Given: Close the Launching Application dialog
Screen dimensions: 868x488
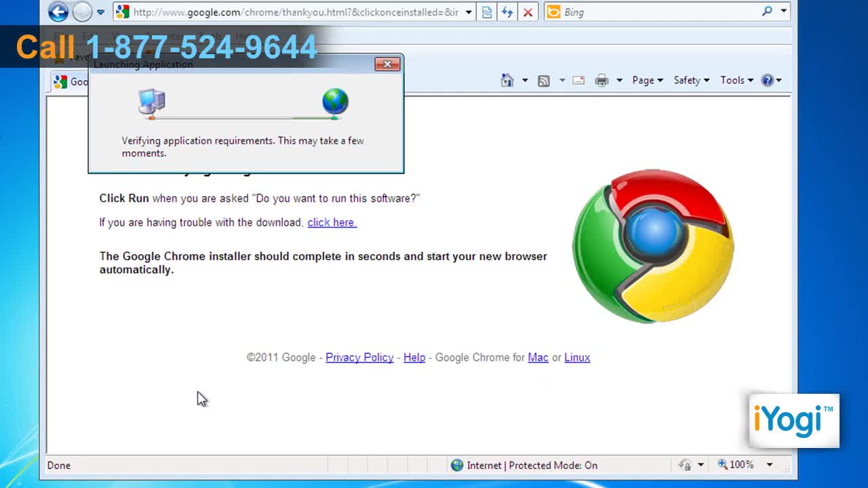Looking at the screenshot, I should 387,64.
